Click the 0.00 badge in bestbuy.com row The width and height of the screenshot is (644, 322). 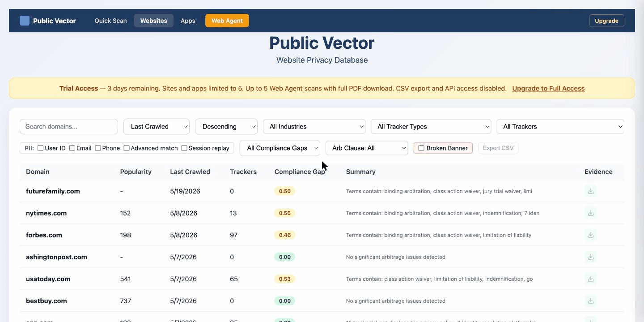click(285, 301)
